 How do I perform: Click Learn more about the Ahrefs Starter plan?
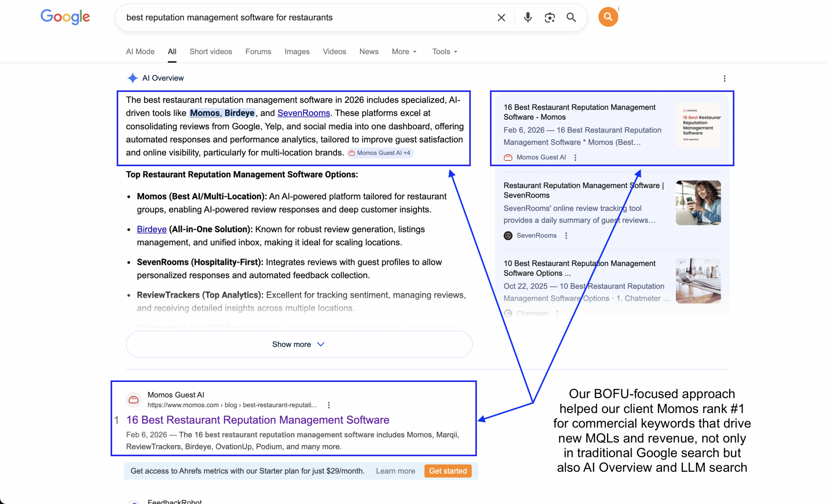(395, 471)
